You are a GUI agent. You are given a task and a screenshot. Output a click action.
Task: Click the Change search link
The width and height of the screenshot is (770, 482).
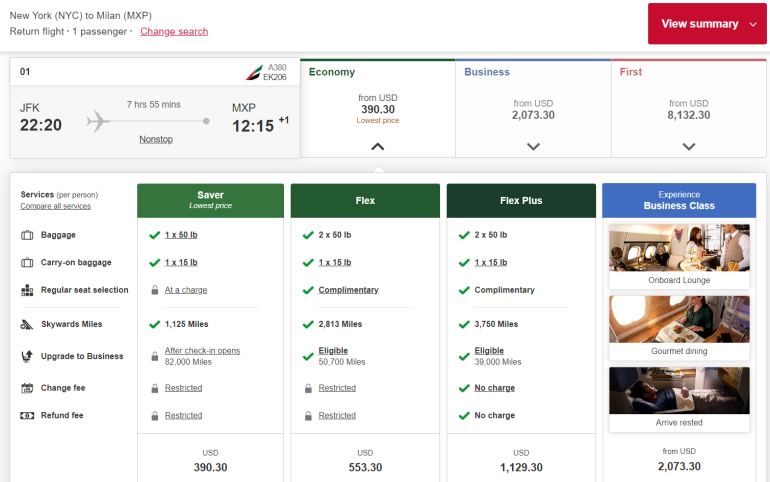[x=174, y=31]
